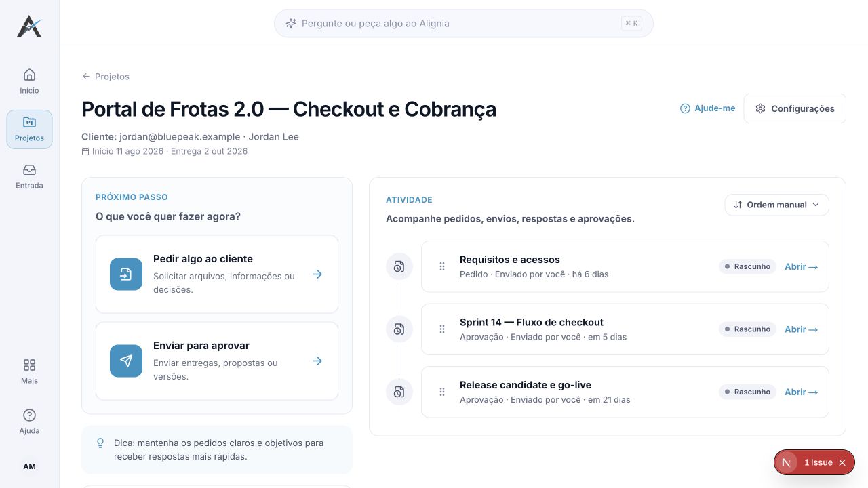Screen dimensions: 868x488
Task: Dismiss the 1 Issue badge
Action: click(x=842, y=462)
